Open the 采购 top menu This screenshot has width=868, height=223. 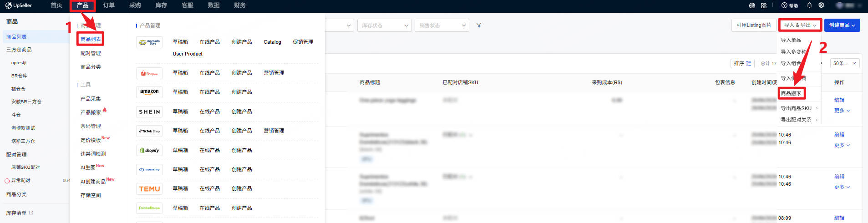point(135,5)
